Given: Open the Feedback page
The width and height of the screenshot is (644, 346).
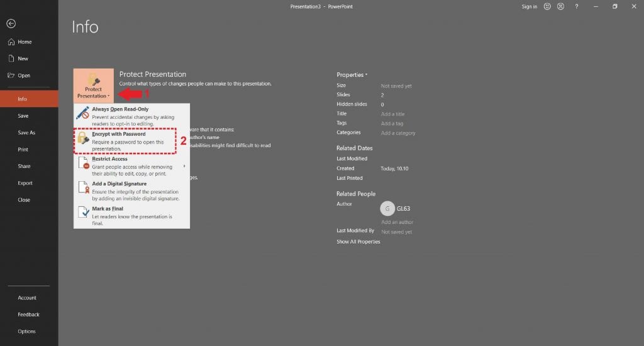Looking at the screenshot, I should click(29, 315).
